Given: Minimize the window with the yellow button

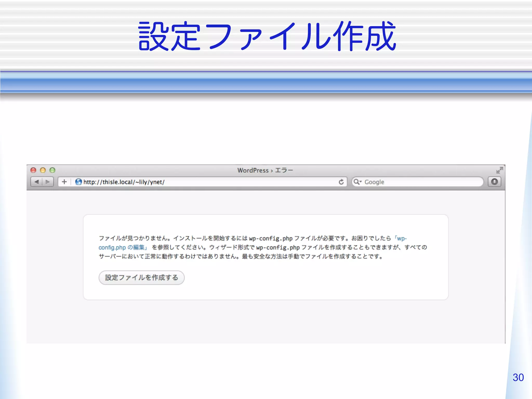Looking at the screenshot, I should (43, 170).
